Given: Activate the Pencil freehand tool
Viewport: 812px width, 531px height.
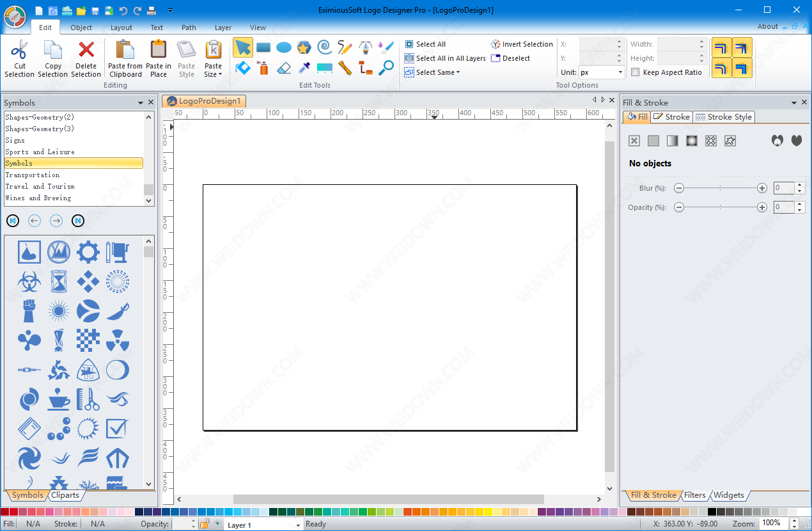Looking at the screenshot, I should click(x=345, y=47).
